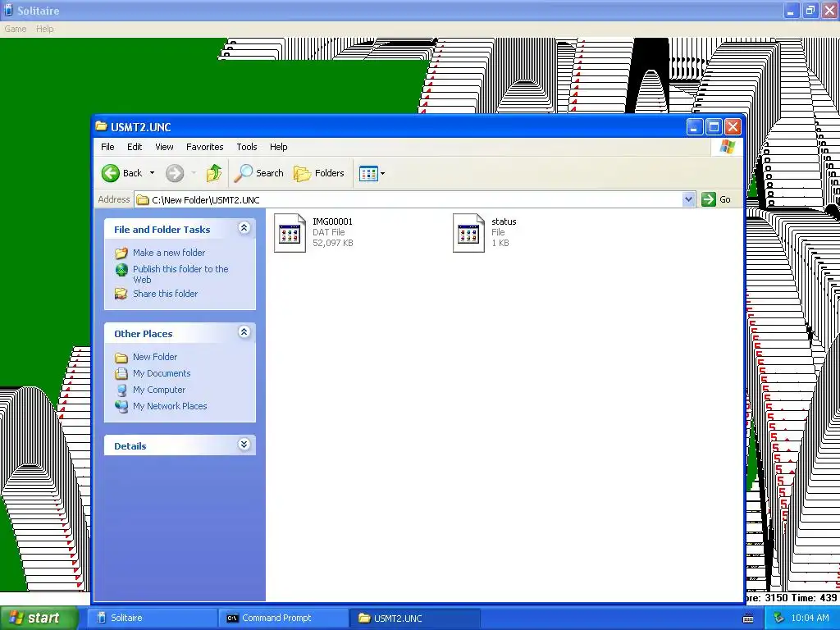
Task: Click the Windows flag logo in Explorer
Action: click(x=728, y=146)
